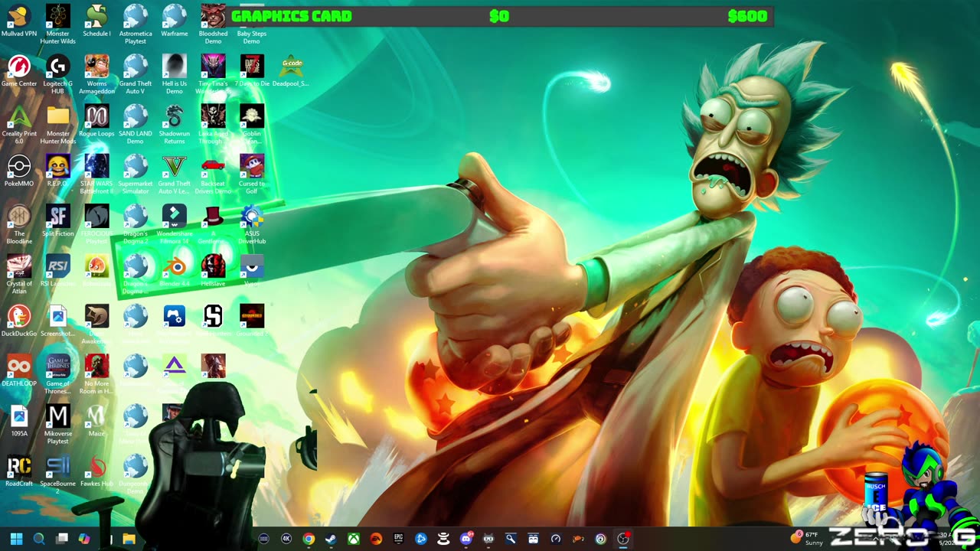980x551 pixels.
Task: Launch the RSI Launcher shortcut
Action: (58, 271)
